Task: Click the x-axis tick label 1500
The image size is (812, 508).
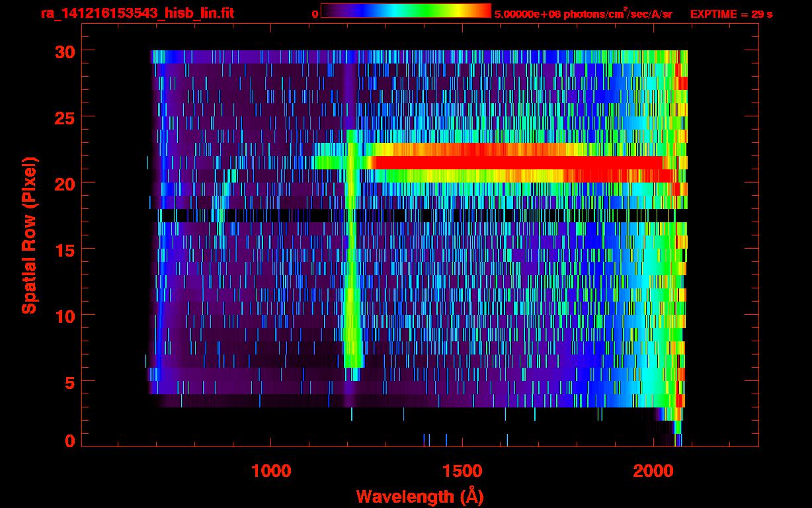Action: (463, 471)
